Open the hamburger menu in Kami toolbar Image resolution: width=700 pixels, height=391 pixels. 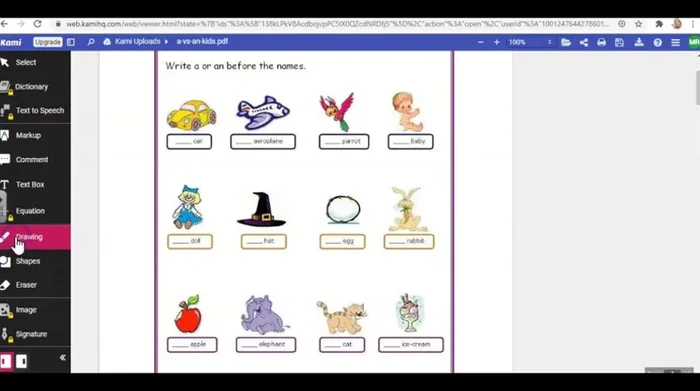point(675,42)
